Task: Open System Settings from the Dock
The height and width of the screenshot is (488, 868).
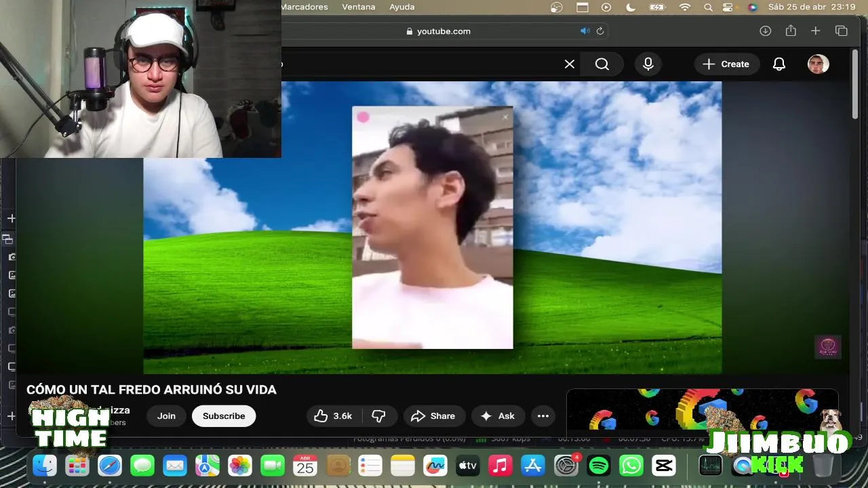Action: (x=566, y=466)
